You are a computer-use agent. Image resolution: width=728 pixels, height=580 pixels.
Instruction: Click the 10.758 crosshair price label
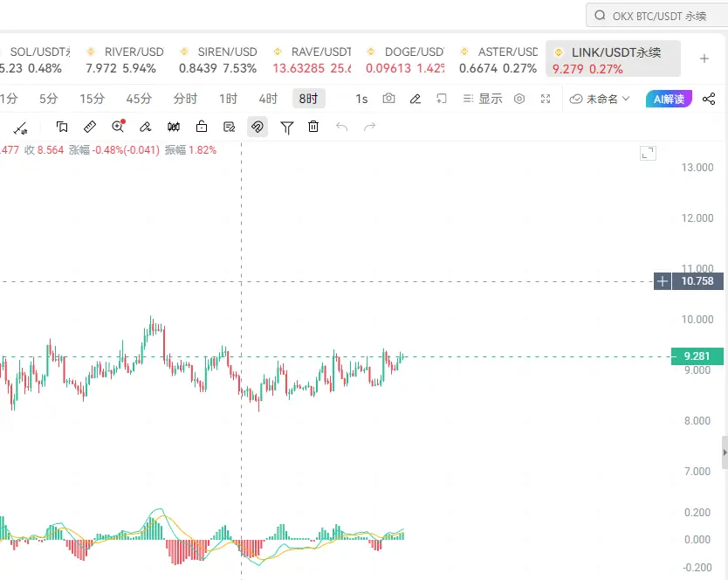click(697, 281)
